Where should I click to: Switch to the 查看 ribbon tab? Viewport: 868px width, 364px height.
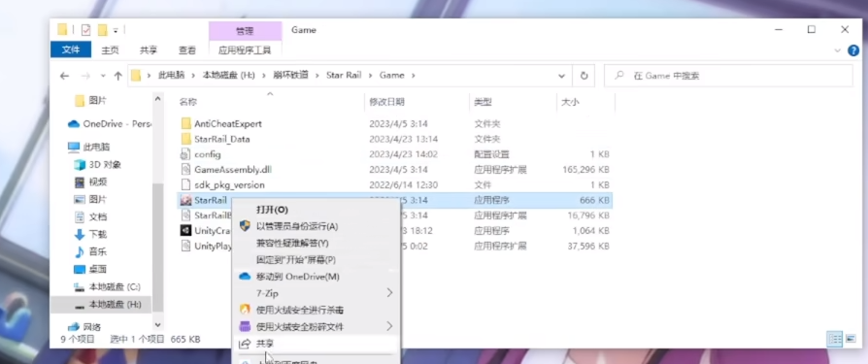coord(187,50)
